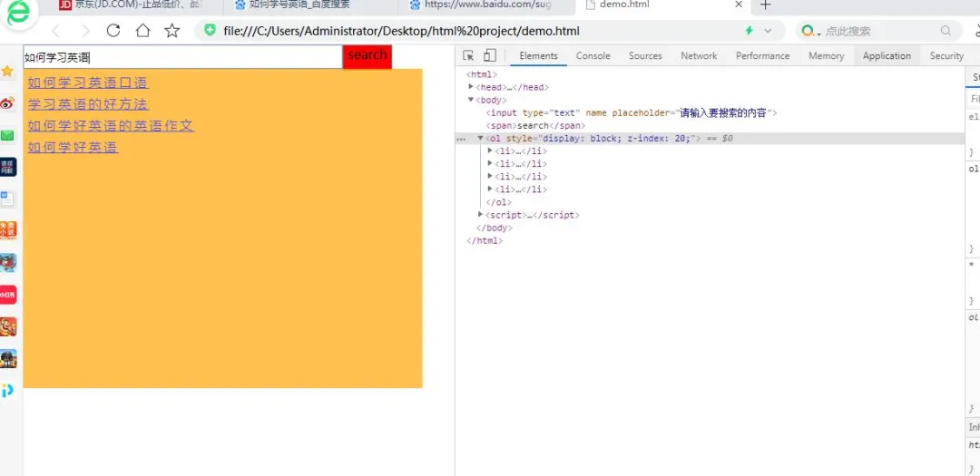Switch to the Performance tab

762,55
